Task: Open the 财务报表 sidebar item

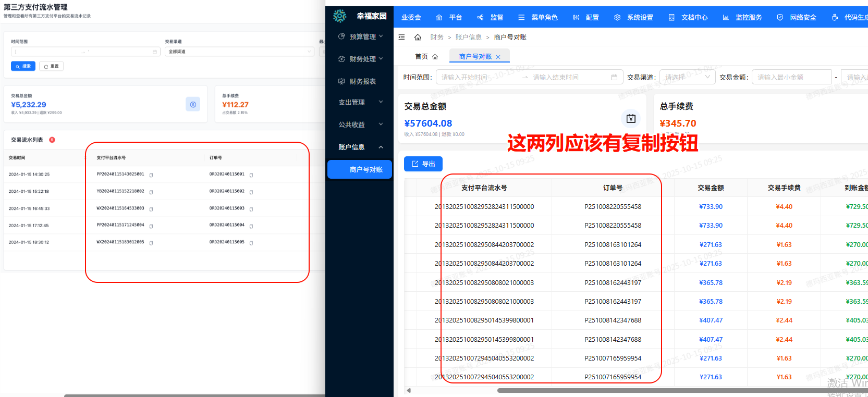Action: point(360,81)
